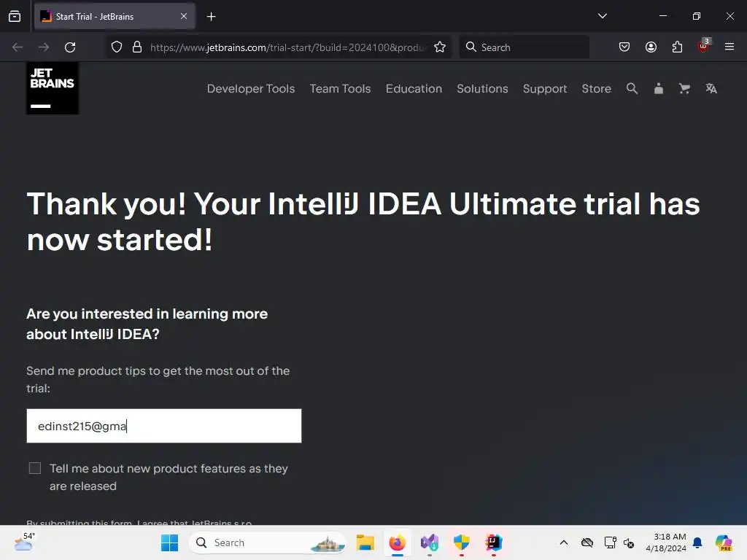
Task: Open Copilot preview icon
Action: [723, 542]
